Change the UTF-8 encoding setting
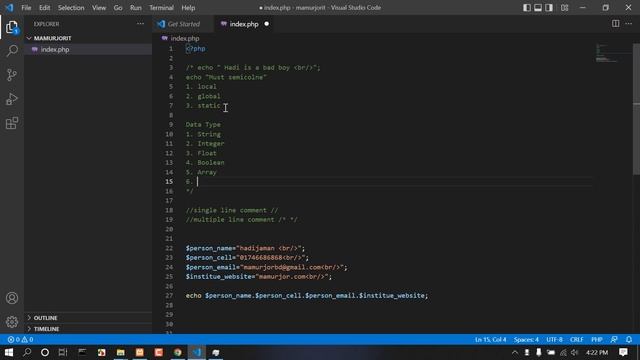The height and width of the screenshot is (360, 640). pyautogui.click(x=554, y=340)
